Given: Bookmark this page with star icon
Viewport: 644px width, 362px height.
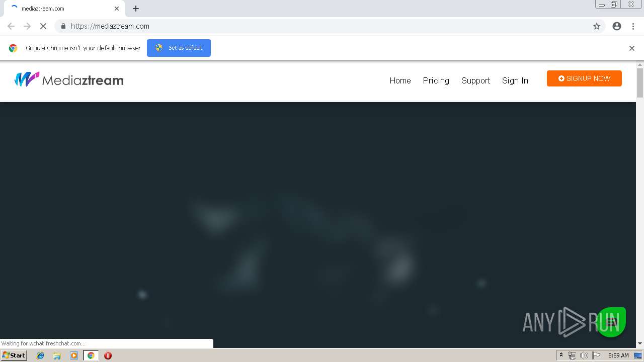Looking at the screenshot, I should pyautogui.click(x=597, y=26).
